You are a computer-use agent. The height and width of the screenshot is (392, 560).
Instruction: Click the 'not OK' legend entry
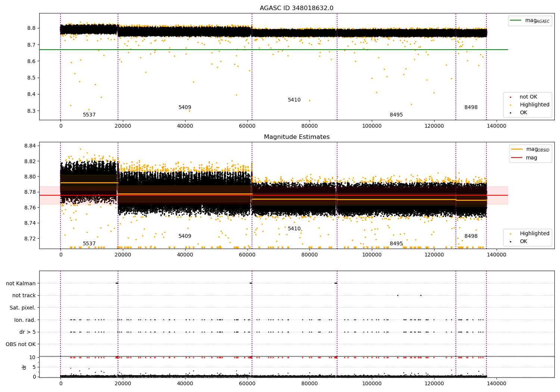pyautogui.click(x=528, y=97)
